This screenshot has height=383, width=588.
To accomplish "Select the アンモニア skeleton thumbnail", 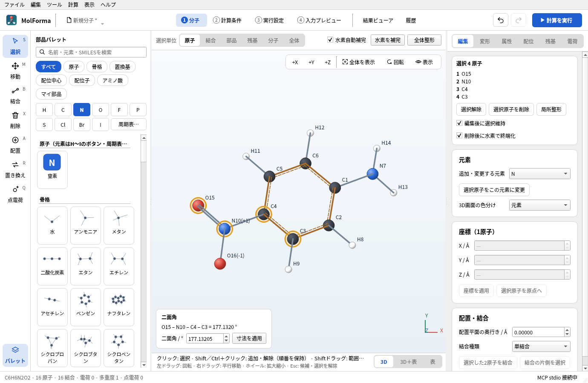I will click(x=86, y=225).
